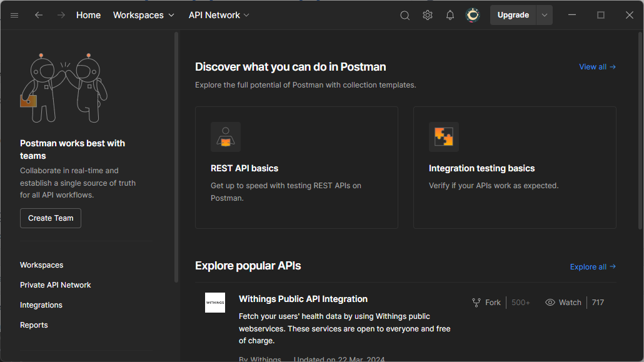Click the Withings logo thumbnail
644x362 pixels.
coord(215,303)
